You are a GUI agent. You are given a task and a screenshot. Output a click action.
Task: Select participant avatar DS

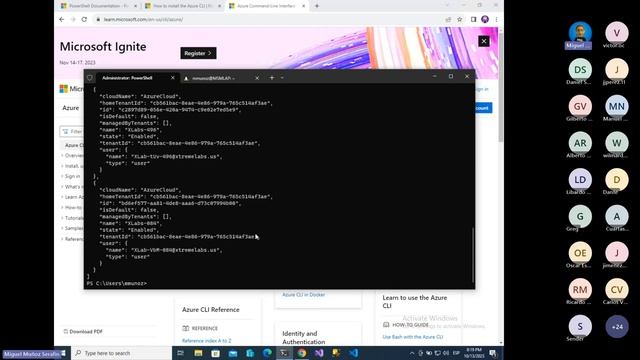pyautogui.click(x=580, y=69)
